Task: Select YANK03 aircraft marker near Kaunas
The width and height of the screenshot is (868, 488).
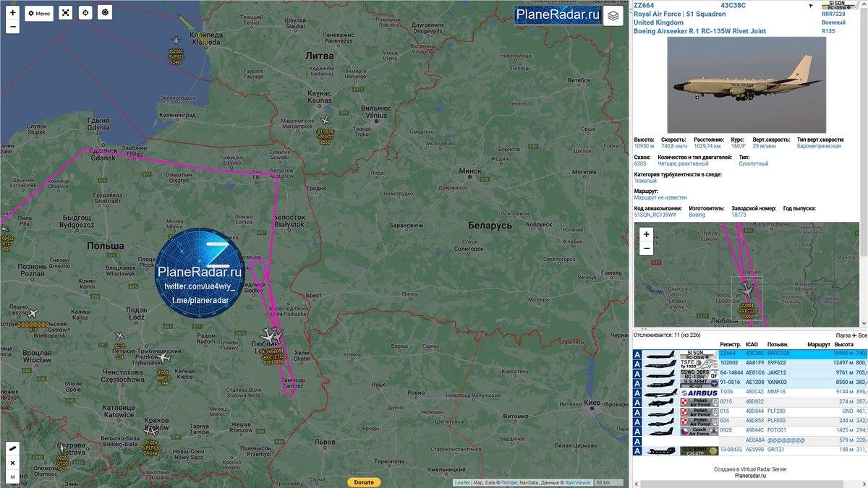Action: point(325,120)
